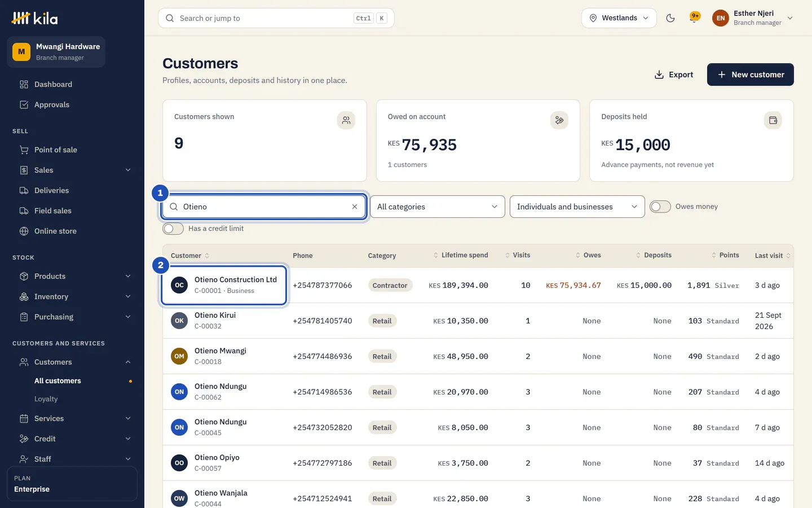Open notifications with 9+ badge
Image resolution: width=812 pixels, height=508 pixels.
pyautogui.click(x=695, y=17)
